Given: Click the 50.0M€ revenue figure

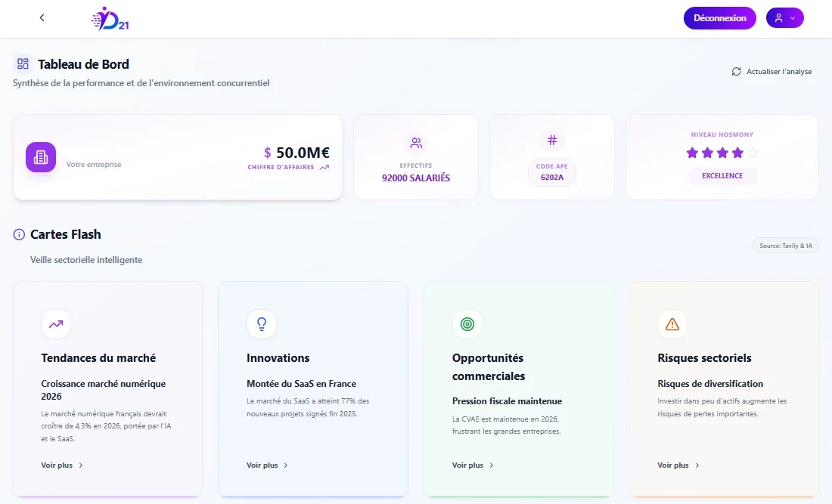Looking at the screenshot, I should [x=303, y=153].
